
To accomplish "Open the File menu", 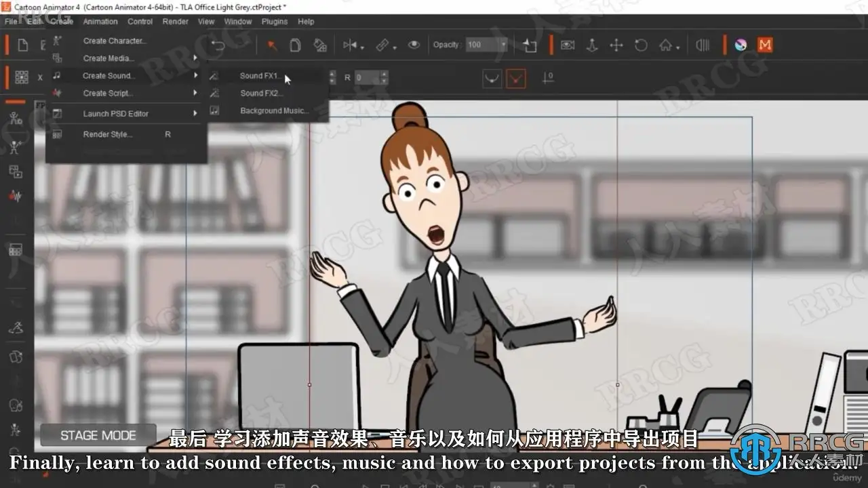I will (x=11, y=22).
